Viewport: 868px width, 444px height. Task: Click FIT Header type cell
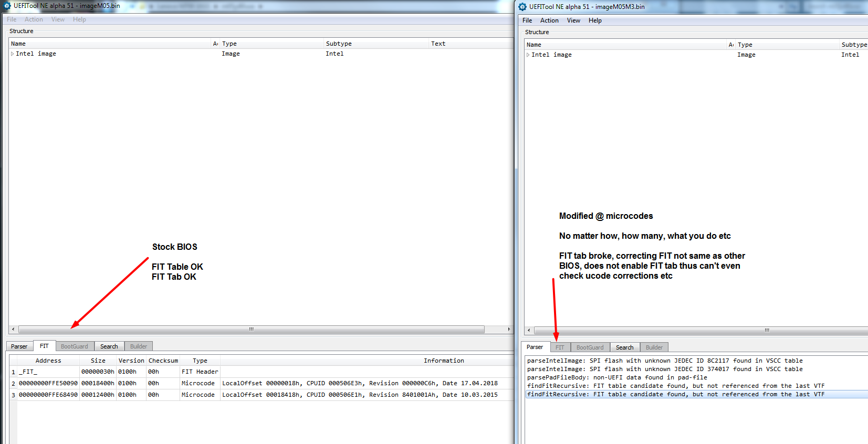pyautogui.click(x=200, y=372)
